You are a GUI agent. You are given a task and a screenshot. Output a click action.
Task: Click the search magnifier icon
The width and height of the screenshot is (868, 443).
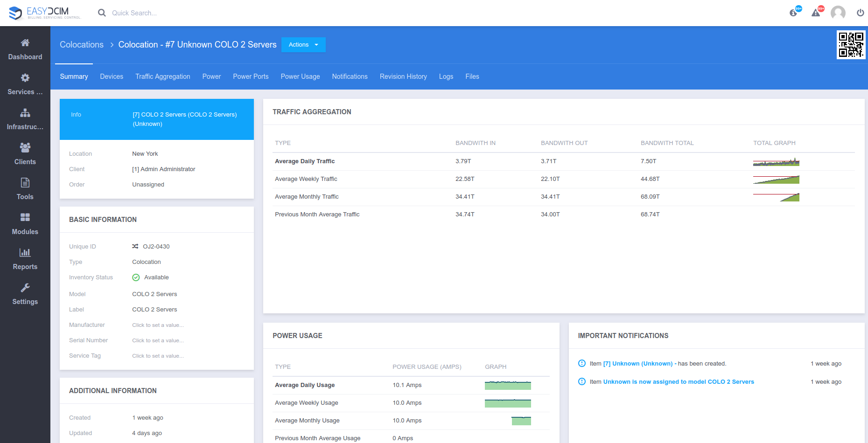(102, 13)
